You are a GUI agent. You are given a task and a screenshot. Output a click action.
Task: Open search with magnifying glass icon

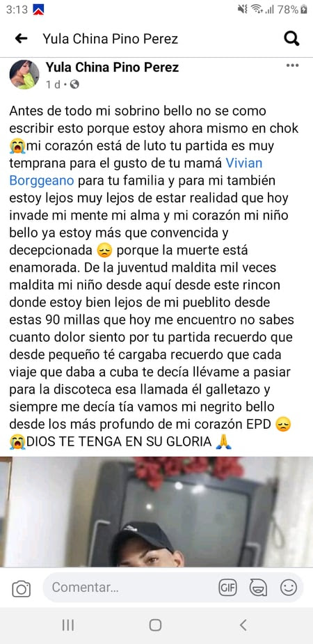[x=291, y=38]
